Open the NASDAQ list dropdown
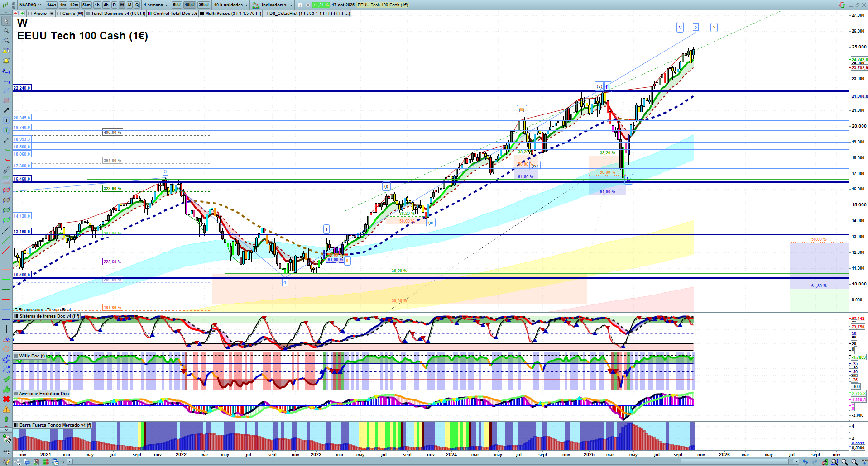This screenshot has height=466, width=868. click(x=30, y=5)
